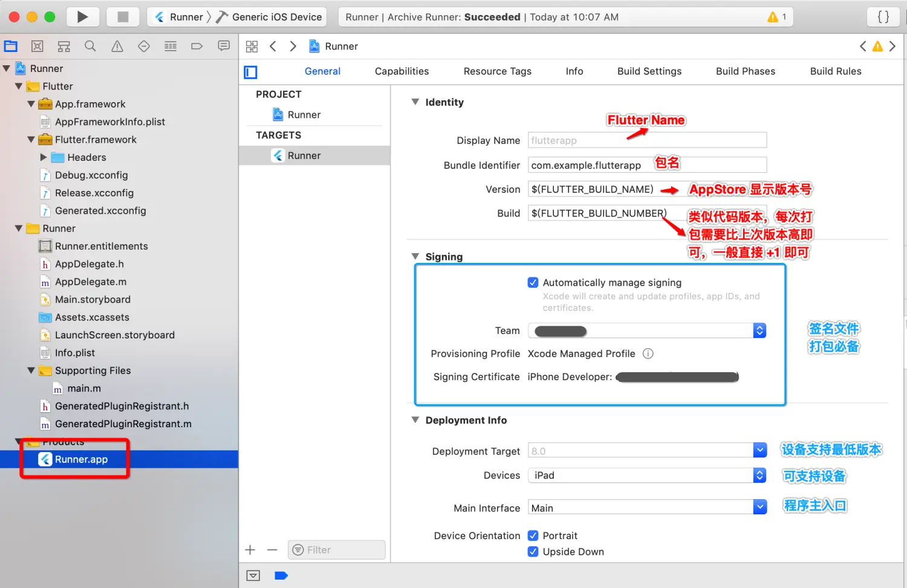
Task: Click the Build number field
Action: (x=647, y=213)
